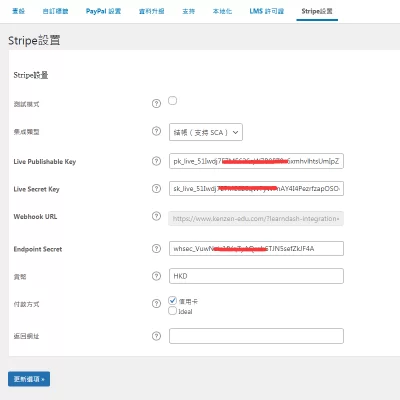Click the Ideal checkbox label text

pos(185,312)
